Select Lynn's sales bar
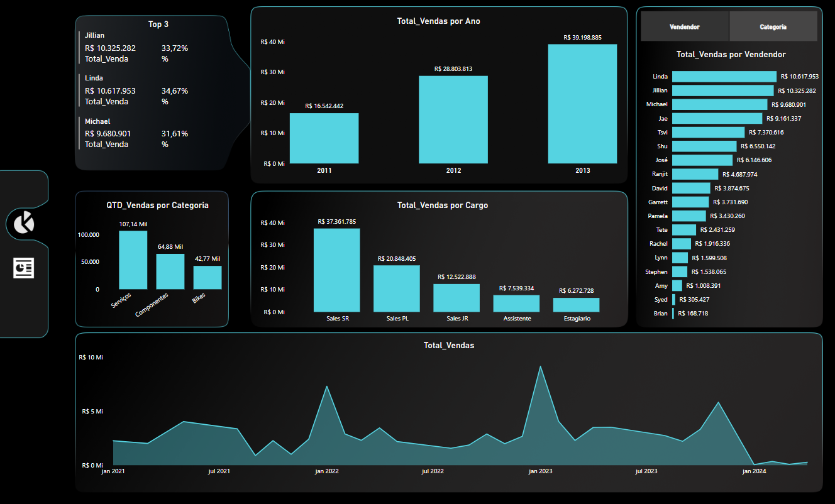The image size is (835, 504). [x=680, y=258]
